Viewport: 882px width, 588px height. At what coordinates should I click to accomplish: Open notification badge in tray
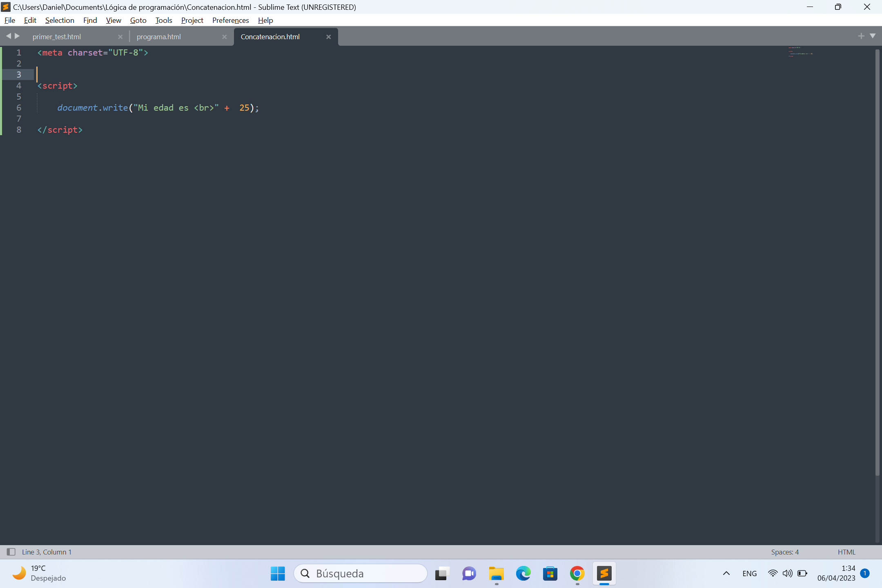[864, 573]
